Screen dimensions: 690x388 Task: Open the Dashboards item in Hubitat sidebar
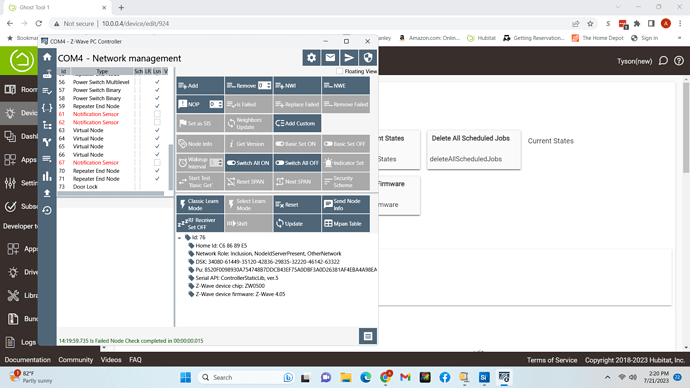point(20,136)
